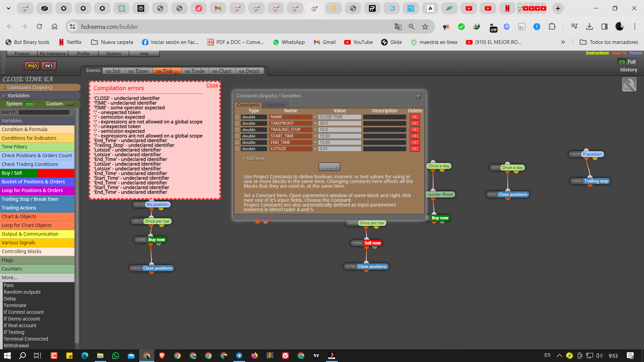Reload the fxdreema builder page
This screenshot has height=362, width=644.
point(40,26)
